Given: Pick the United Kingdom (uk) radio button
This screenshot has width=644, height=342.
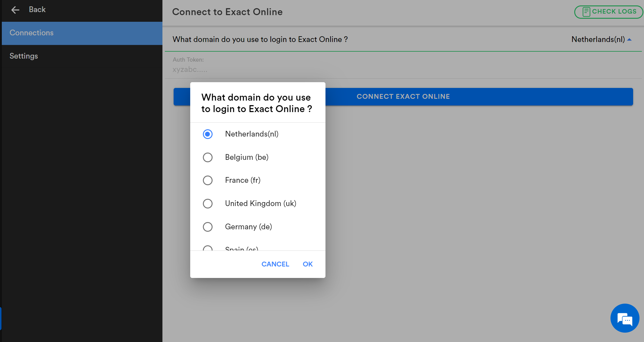Looking at the screenshot, I should coord(208,204).
